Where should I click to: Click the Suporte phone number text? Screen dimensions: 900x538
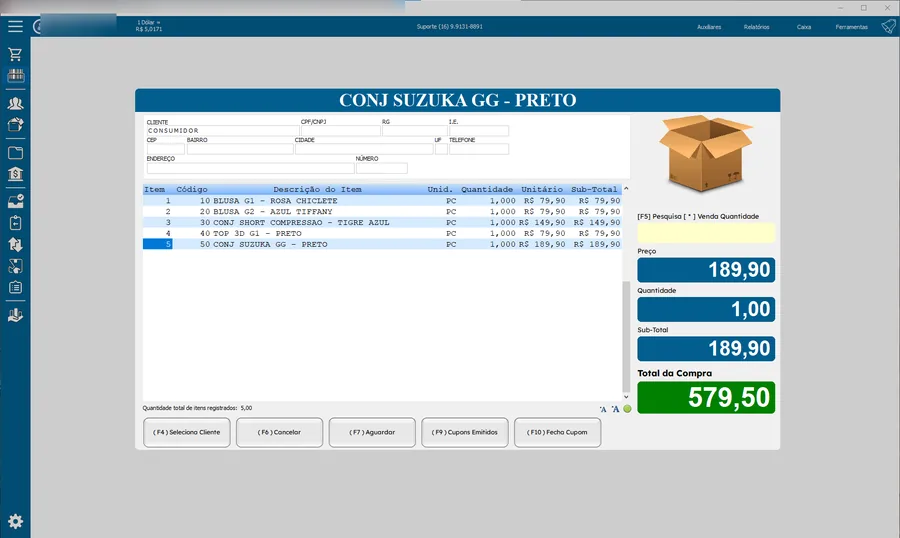(449, 27)
